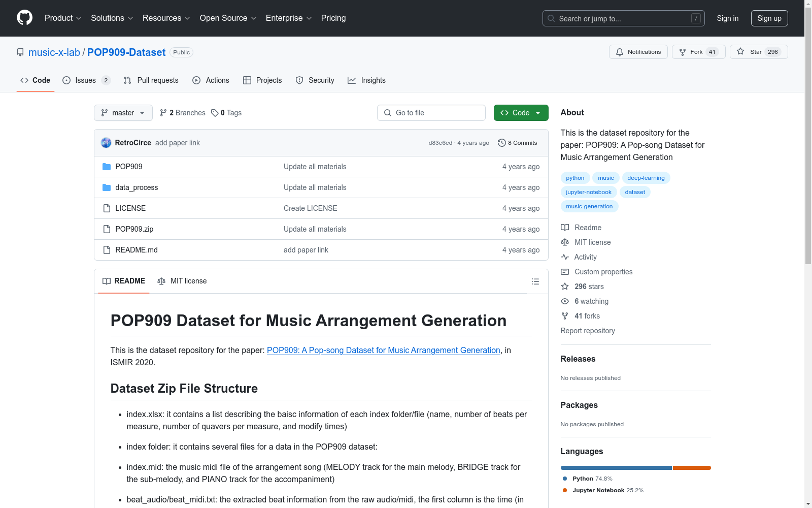Expand the Resources menu
Viewport: 812px width, 508px height.
[166, 18]
